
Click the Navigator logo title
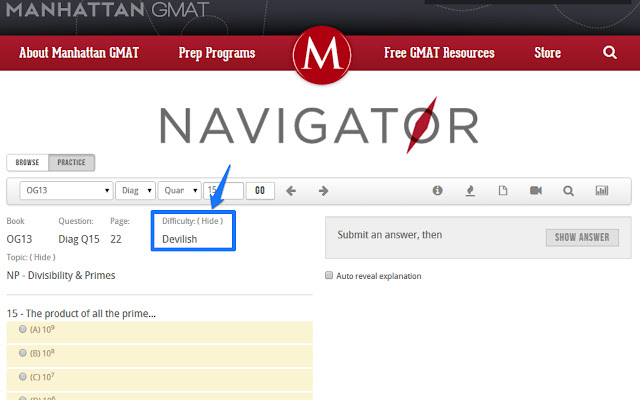(319, 125)
